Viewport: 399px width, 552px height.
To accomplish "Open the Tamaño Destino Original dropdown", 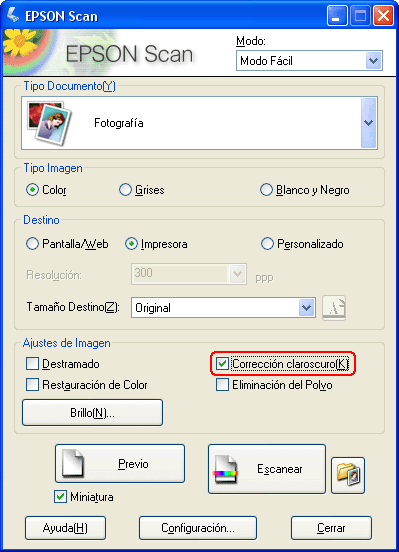I will (x=223, y=308).
